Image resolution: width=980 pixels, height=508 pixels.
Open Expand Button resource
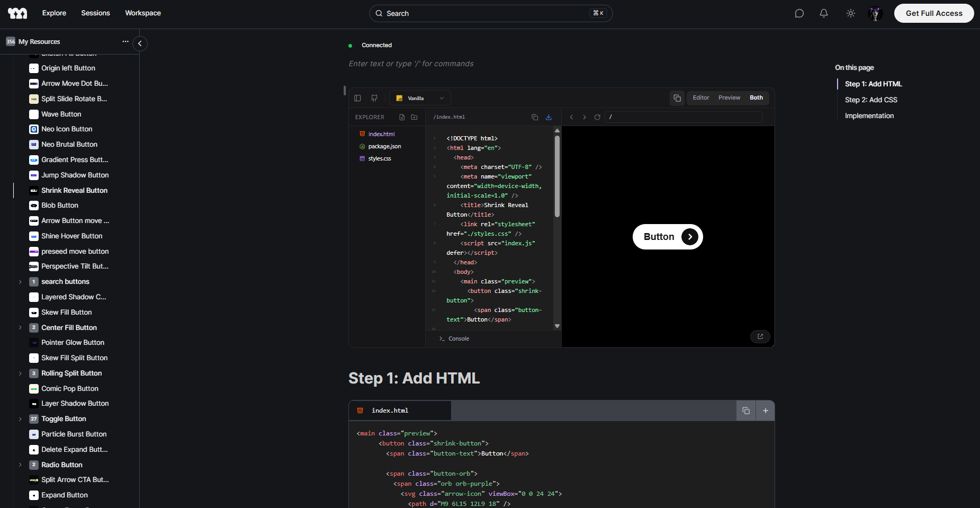(65, 495)
